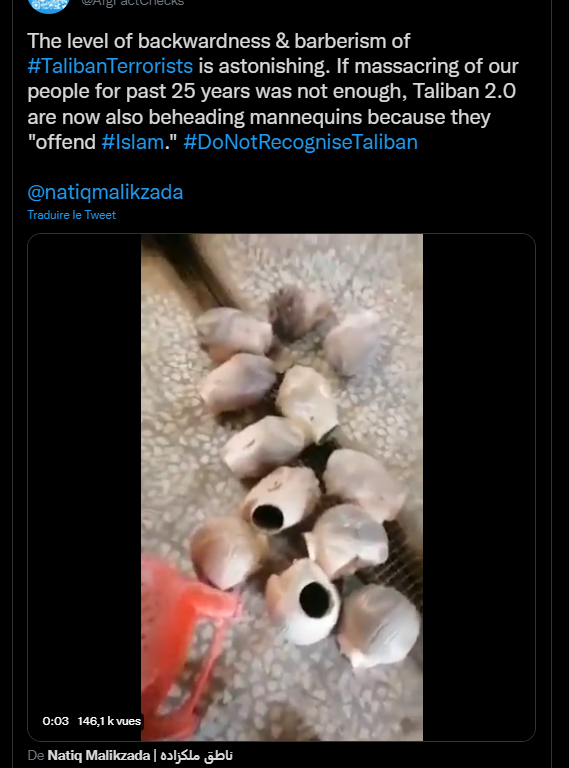Click the 0:03 video duration label
The height and width of the screenshot is (768, 569).
[55, 721]
